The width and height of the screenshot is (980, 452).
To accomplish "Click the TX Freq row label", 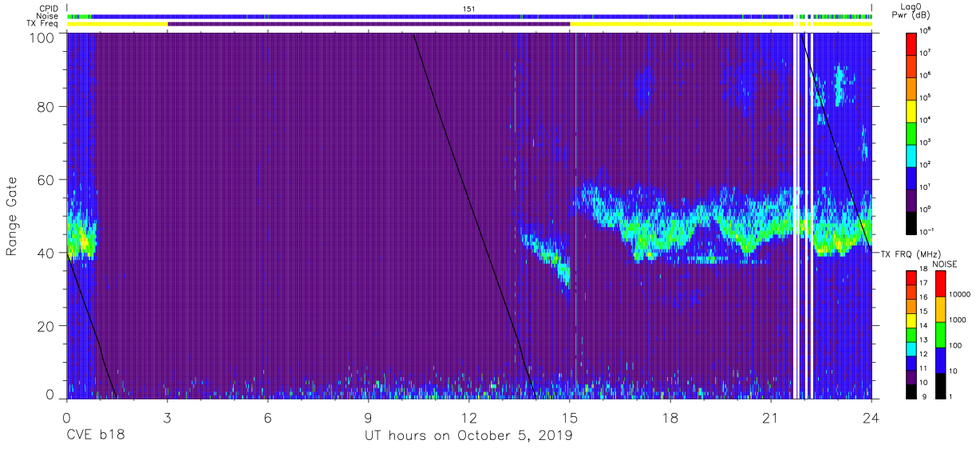I will point(43,24).
